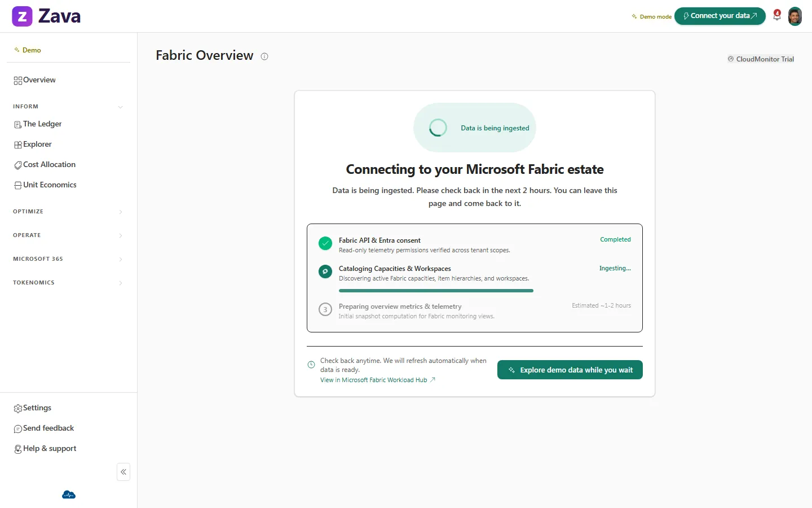Click the cloud monitor icon at sidebar bottom

pyautogui.click(x=69, y=495)
